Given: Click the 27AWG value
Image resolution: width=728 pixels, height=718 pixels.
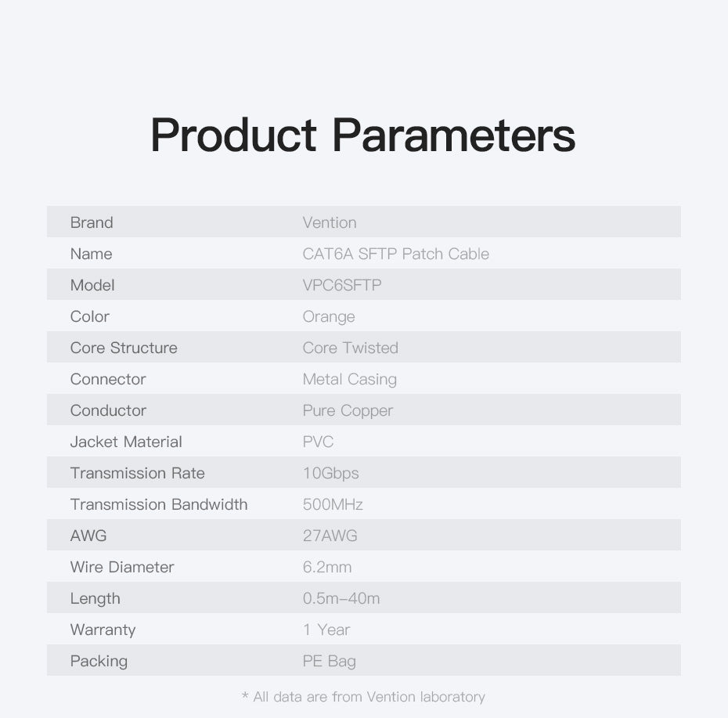Looking at the screenshot, I should pyautogui.click(x=330, y=536).
